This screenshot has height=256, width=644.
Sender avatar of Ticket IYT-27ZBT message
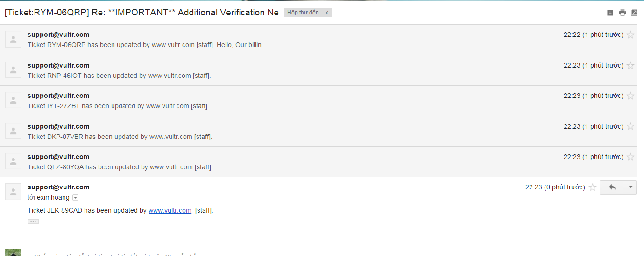point(13,100)
